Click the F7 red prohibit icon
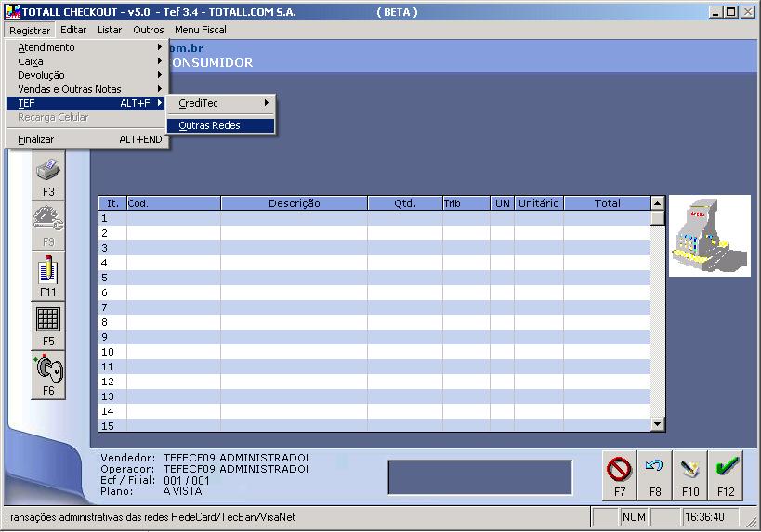The image size is (761, 532). (x=619, y=474)
